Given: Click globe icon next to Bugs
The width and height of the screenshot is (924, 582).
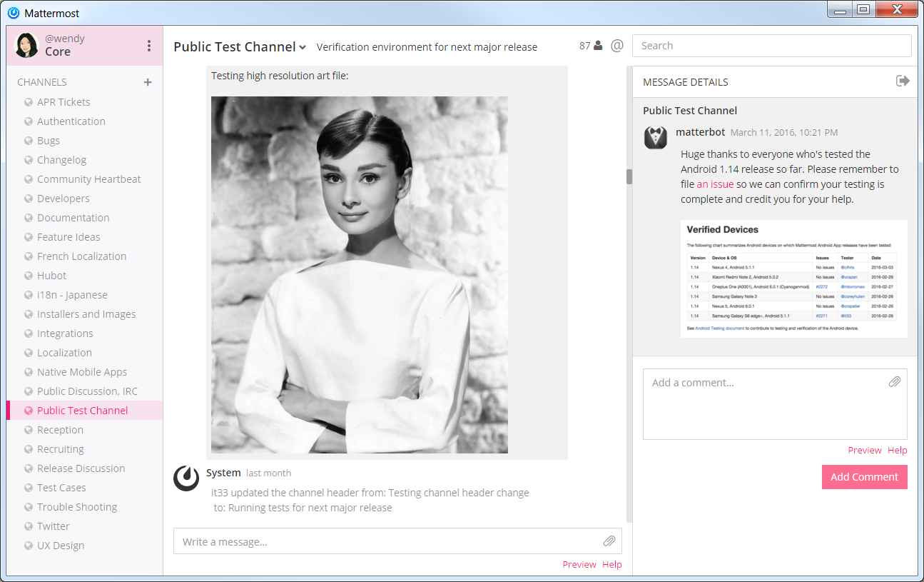Looking at the screenshot, I should 29,141.
